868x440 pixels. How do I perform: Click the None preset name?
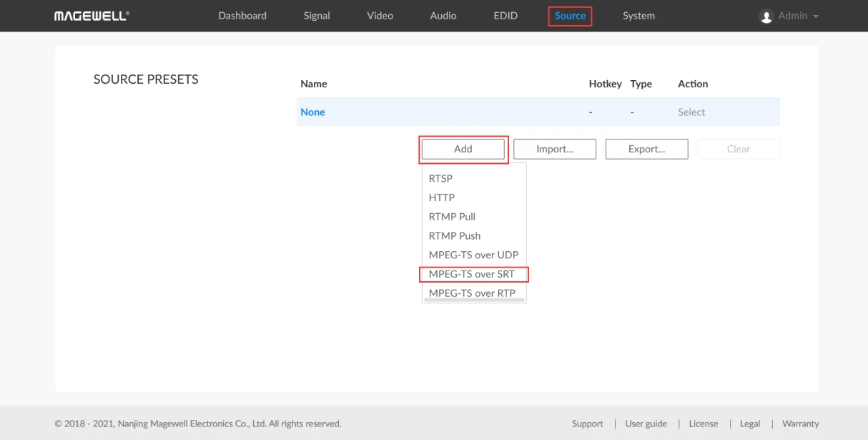312,112
